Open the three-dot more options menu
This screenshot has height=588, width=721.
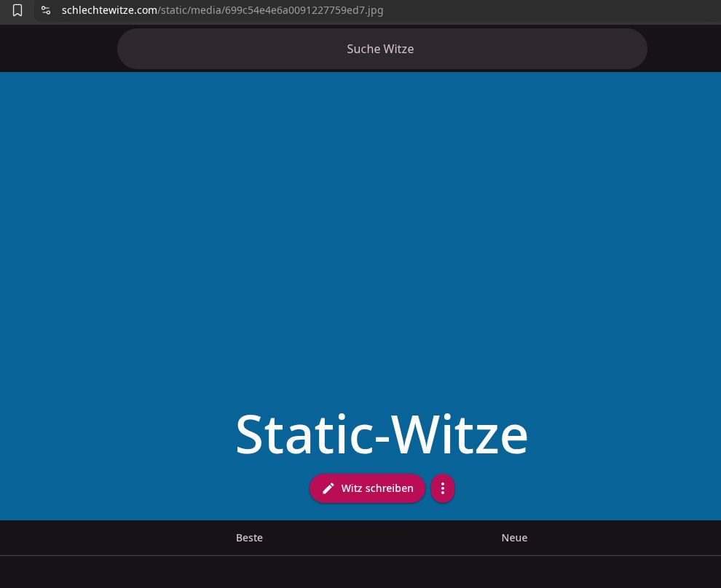click(443, 488)
